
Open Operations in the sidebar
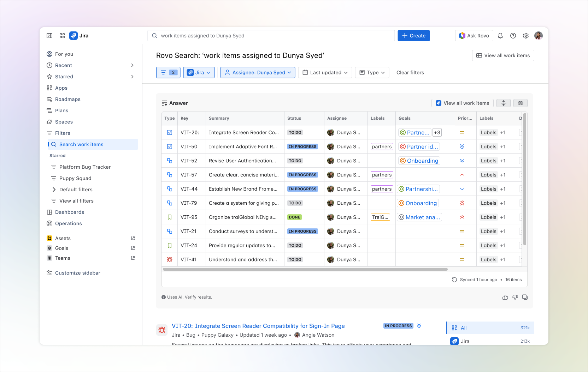92,223
